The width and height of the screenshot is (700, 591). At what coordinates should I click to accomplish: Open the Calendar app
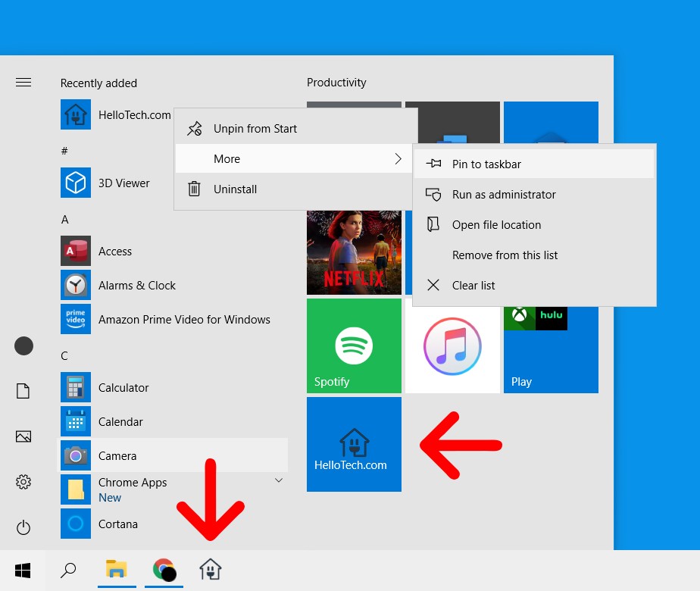[x=102, y=421]
